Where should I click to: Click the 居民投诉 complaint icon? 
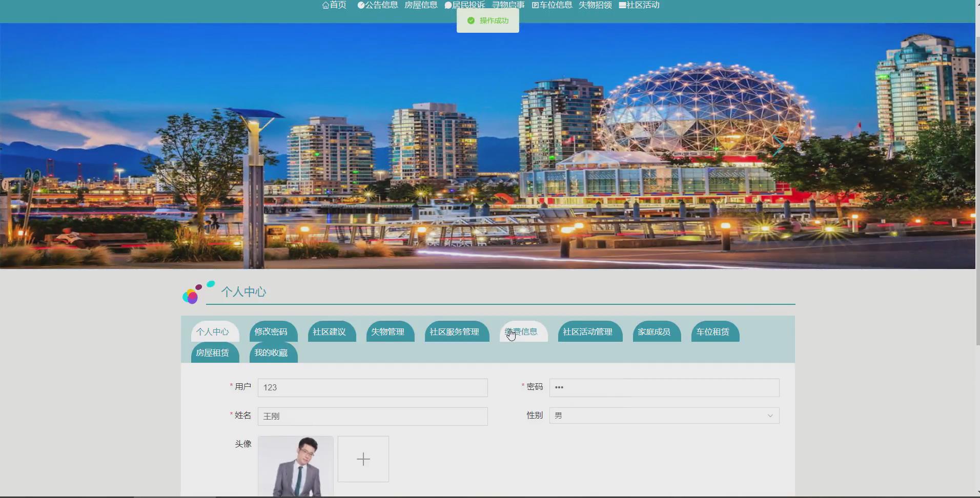(447, 5)
